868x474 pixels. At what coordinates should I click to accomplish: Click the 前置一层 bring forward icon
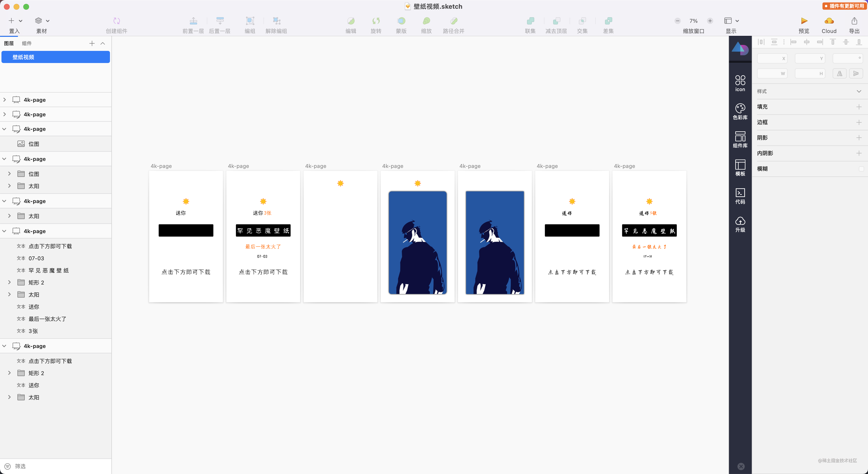(194, 21)
